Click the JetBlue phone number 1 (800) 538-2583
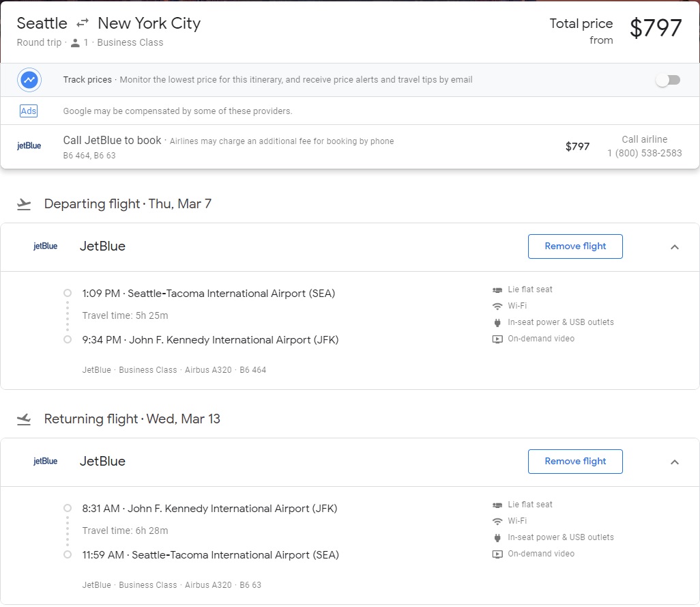 pyautogui.click(x=644, y=153)
